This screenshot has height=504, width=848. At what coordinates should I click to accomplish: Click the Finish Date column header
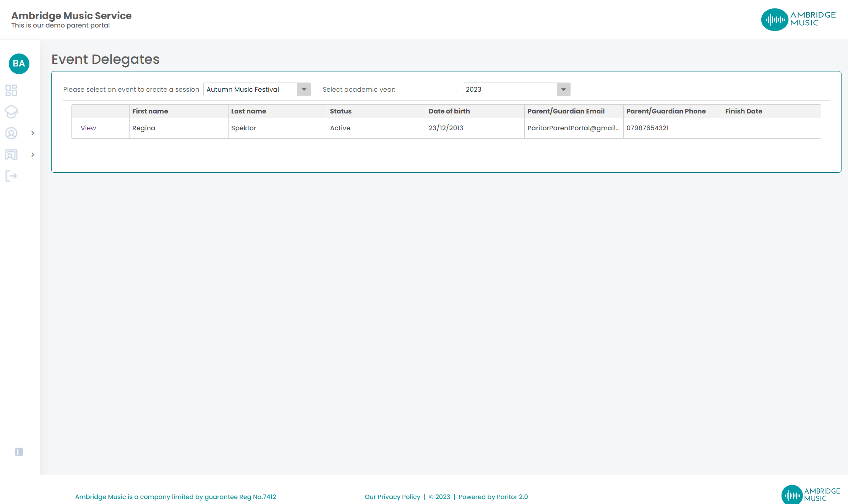pos(772,111)
